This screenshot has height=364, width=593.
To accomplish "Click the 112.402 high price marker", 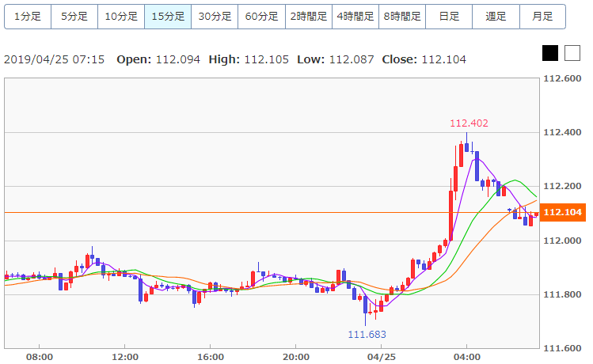I will (x=469, y=123).
